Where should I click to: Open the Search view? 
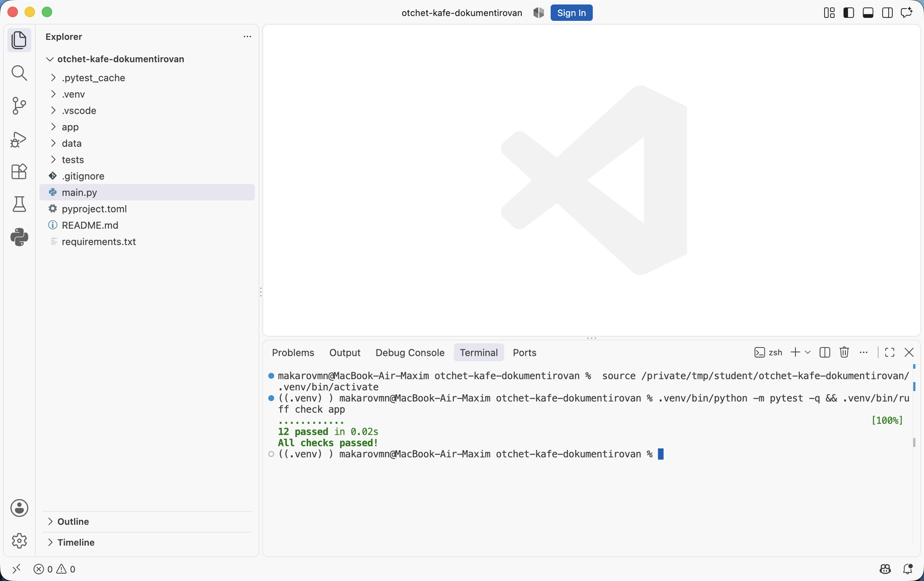[x=19, y=73]
